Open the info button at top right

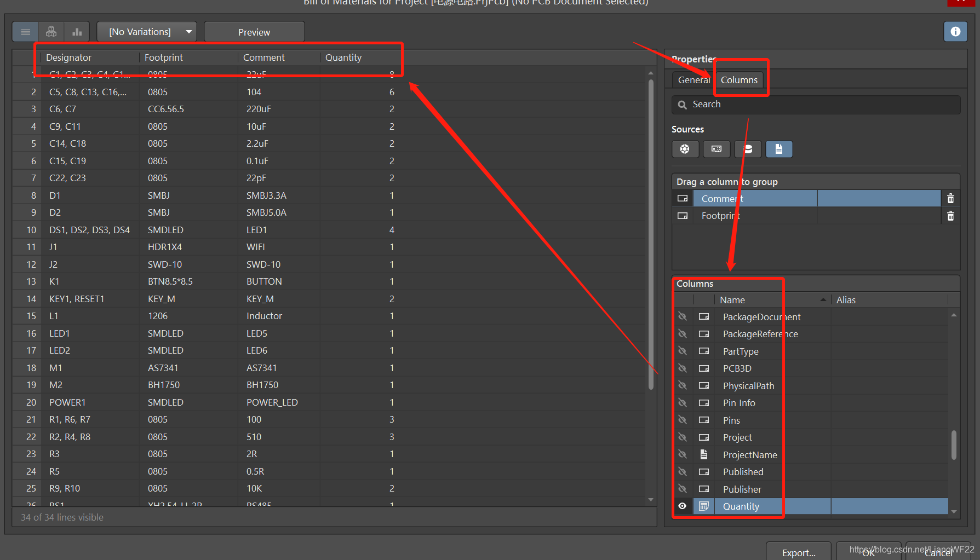[955, 32]
